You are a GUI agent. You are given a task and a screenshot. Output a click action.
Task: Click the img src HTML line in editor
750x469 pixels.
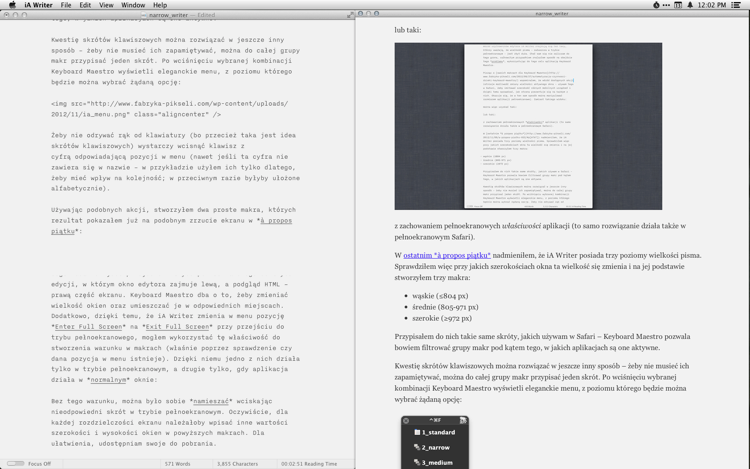(170, 109)
